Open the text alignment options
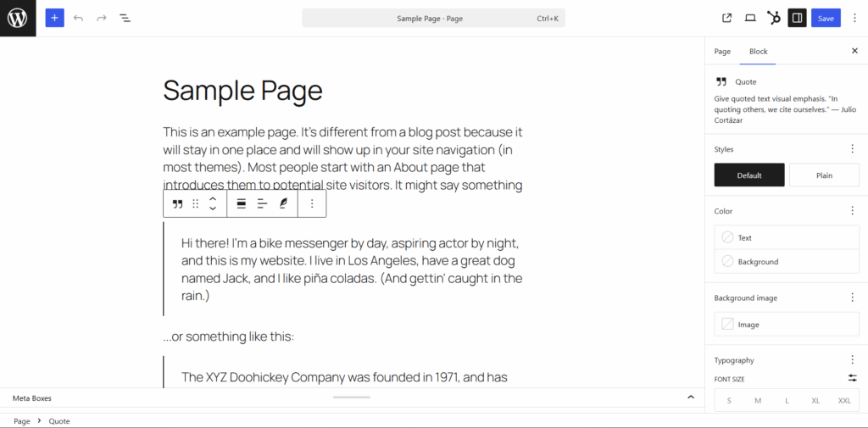Viewport: 868px width, 428px height. tap(262, 203)
